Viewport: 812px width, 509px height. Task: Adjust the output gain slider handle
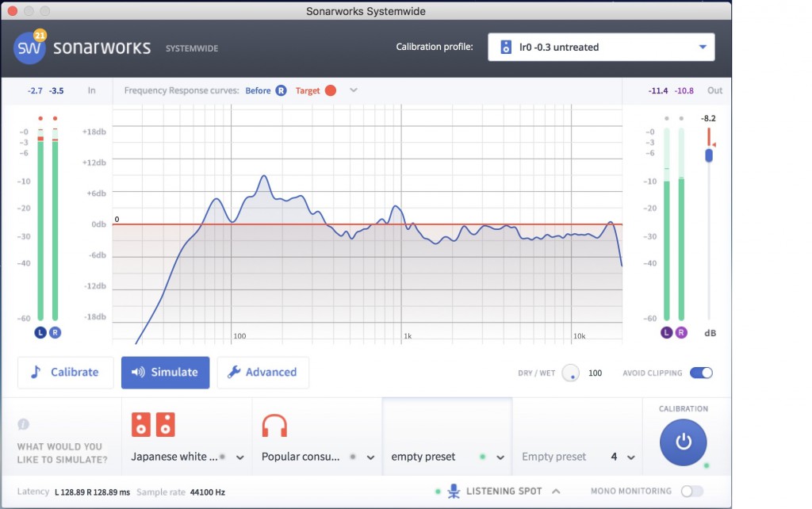[709, 155]
